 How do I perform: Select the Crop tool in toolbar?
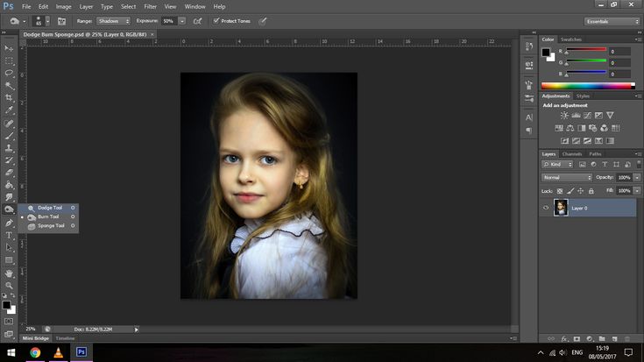click(10, 97)
